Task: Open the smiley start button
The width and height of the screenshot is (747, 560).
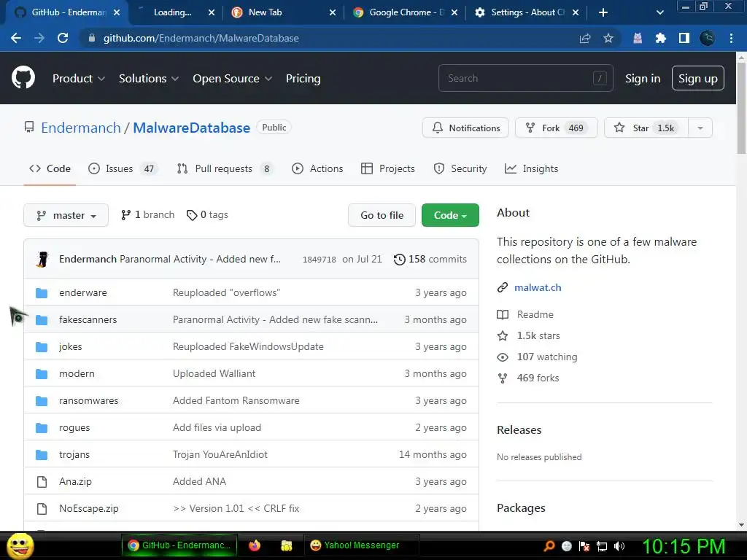Action: click(x=20, y=545)
